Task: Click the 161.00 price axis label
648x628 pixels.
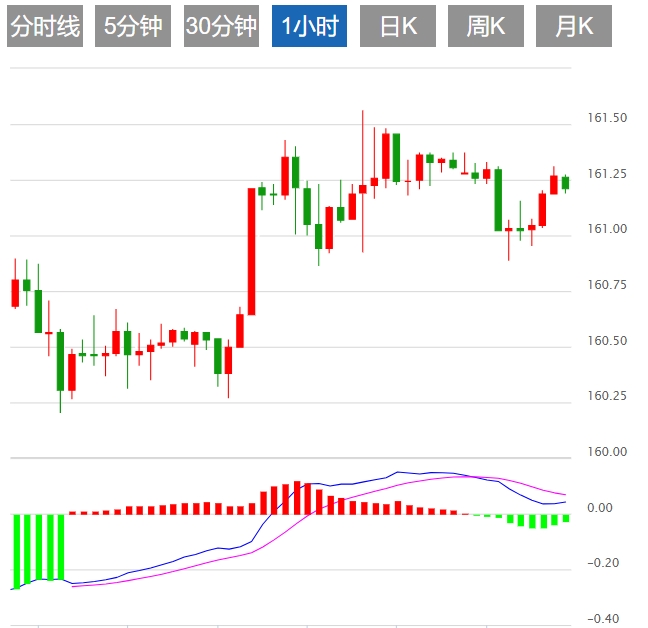Action: coord(607,229)
